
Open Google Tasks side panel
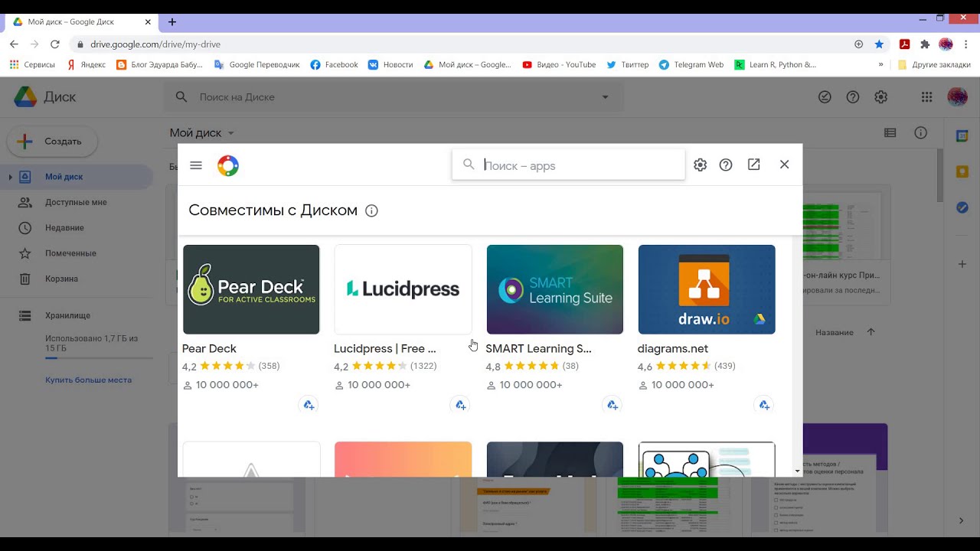(x=962, y=207)
